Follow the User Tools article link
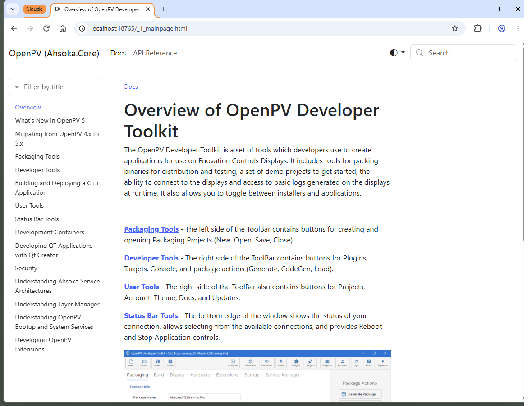 click(x=142, y=287)
